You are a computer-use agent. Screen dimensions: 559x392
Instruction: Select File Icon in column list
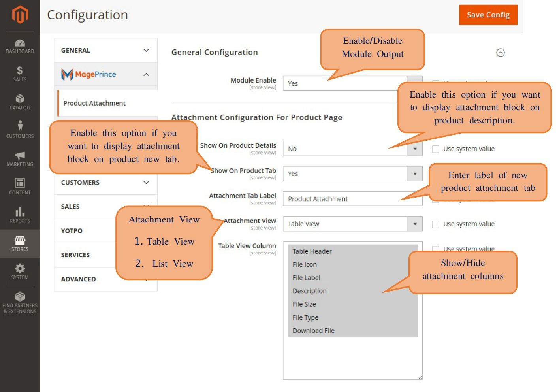point(353,264)
